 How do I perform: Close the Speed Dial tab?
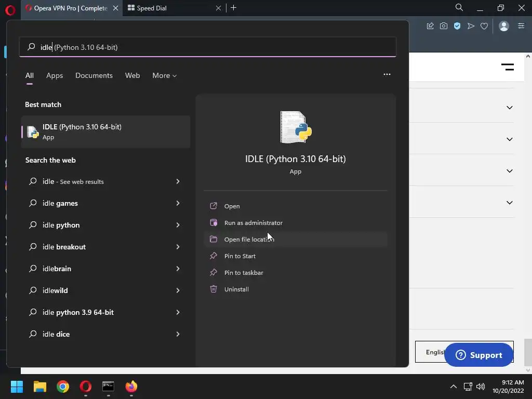tap(219, 8)
